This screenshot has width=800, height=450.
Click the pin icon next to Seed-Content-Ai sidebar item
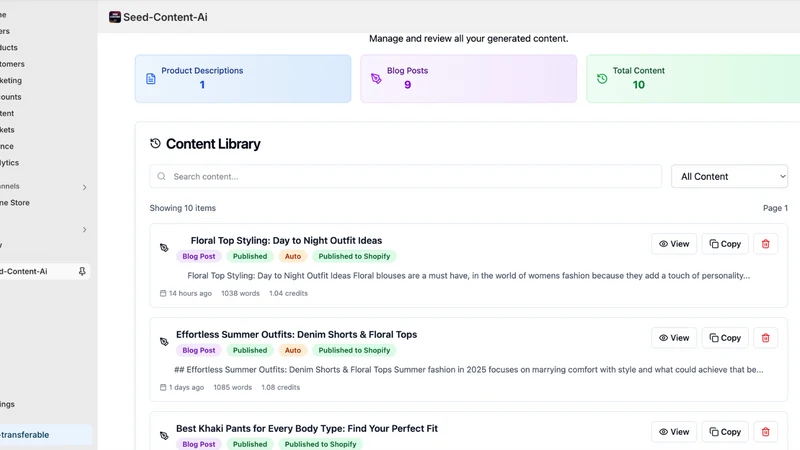[x=82, y=271]
